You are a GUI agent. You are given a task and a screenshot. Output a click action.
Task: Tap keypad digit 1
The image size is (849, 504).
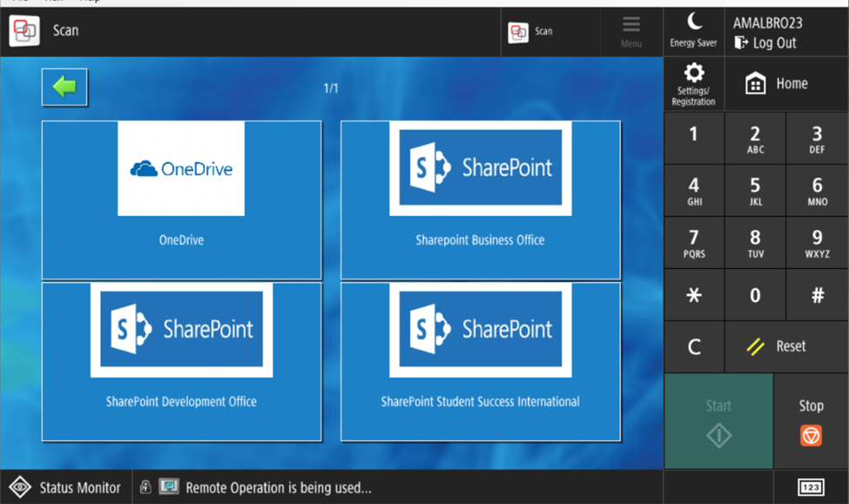click(x=694, y=138)
